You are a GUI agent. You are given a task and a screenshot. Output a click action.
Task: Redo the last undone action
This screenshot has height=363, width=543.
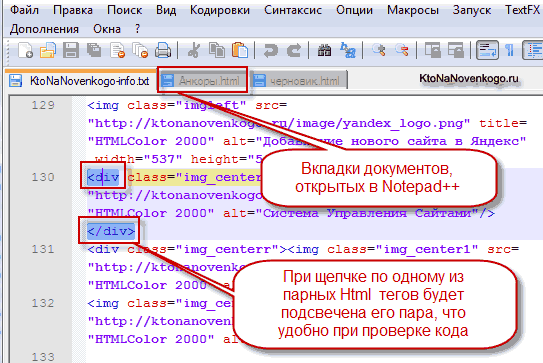pyautogui.click(x=294, y=51)
